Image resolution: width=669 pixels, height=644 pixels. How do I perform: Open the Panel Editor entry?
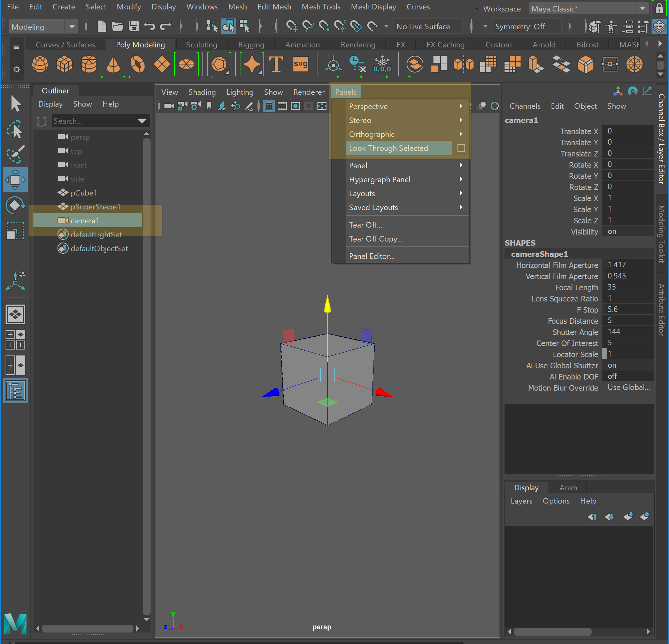tap(372, 256)
